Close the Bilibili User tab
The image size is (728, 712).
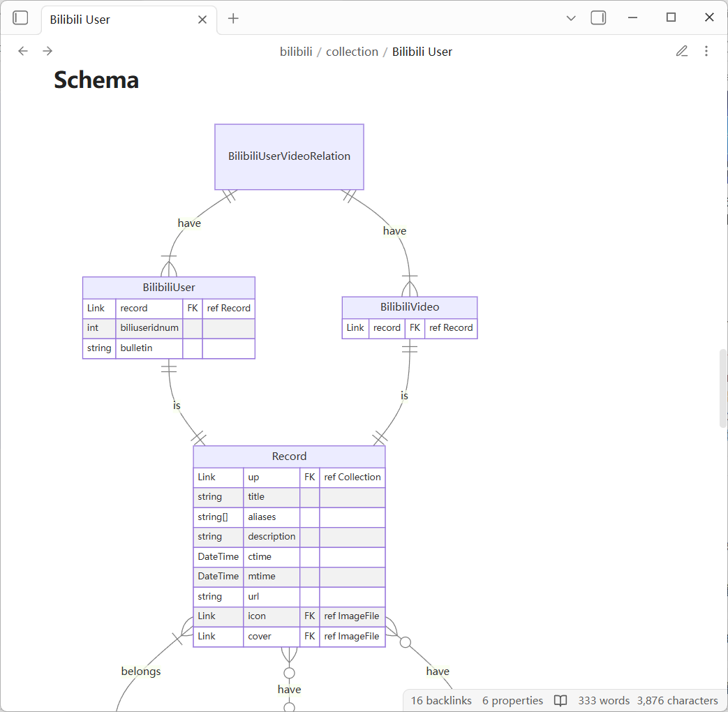(x=202, y=20)
